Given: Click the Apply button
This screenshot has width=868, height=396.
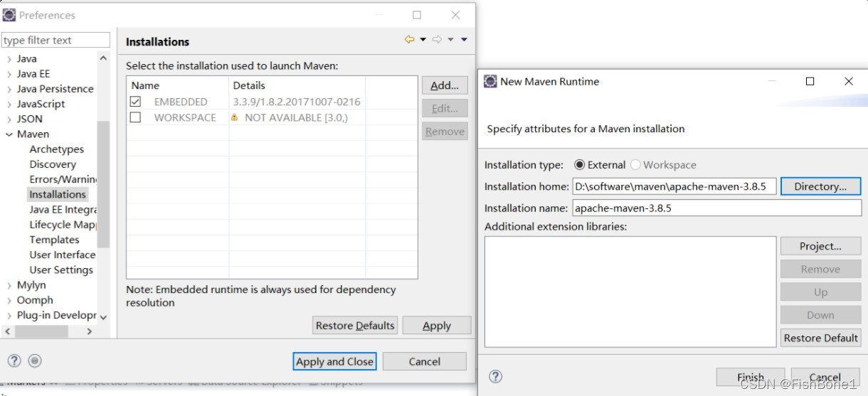Looking at the screenshot, I should pyautogui.click(x=437, y=326).
